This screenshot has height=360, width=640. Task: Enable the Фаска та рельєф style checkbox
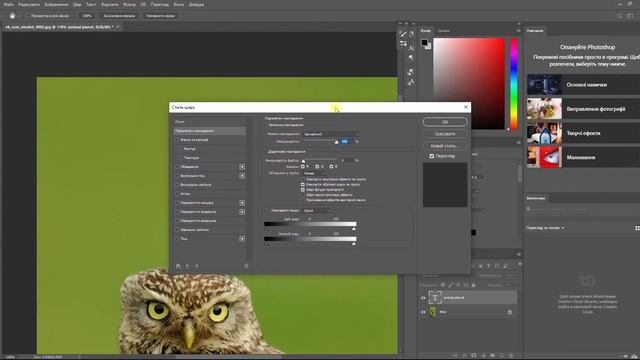pyautogui.click(x=178, y=140)
